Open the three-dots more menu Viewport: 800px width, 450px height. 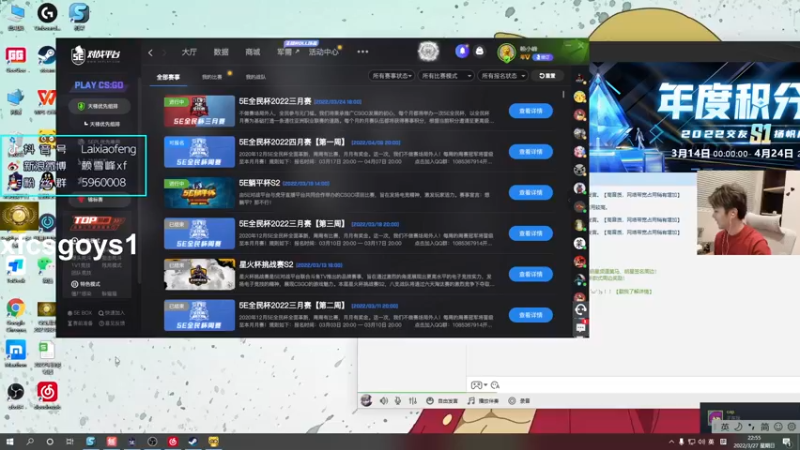363,52
